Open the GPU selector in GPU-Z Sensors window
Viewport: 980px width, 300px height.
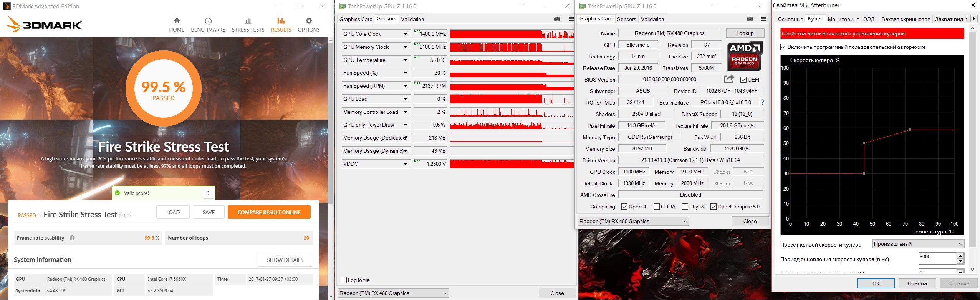(393, 293)
